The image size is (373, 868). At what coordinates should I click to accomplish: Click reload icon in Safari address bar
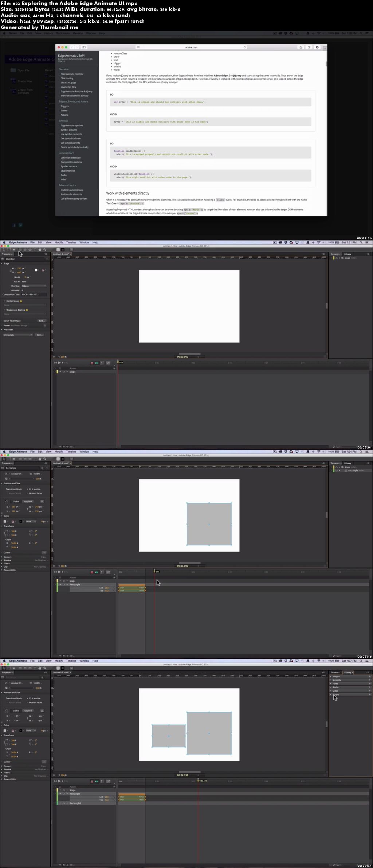[x=245, y=47]
